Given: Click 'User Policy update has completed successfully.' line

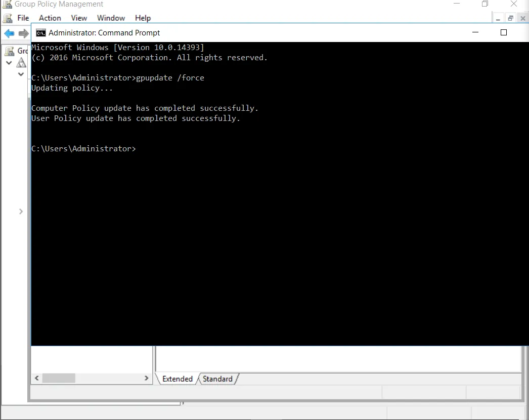Looking at the screenshot, I should tap(136, 118).
